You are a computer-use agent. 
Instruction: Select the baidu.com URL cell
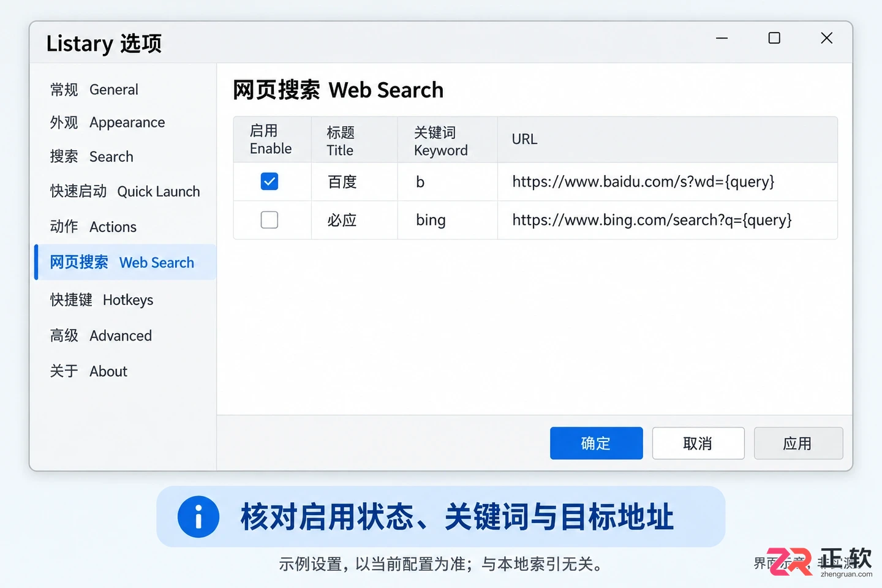668,182
